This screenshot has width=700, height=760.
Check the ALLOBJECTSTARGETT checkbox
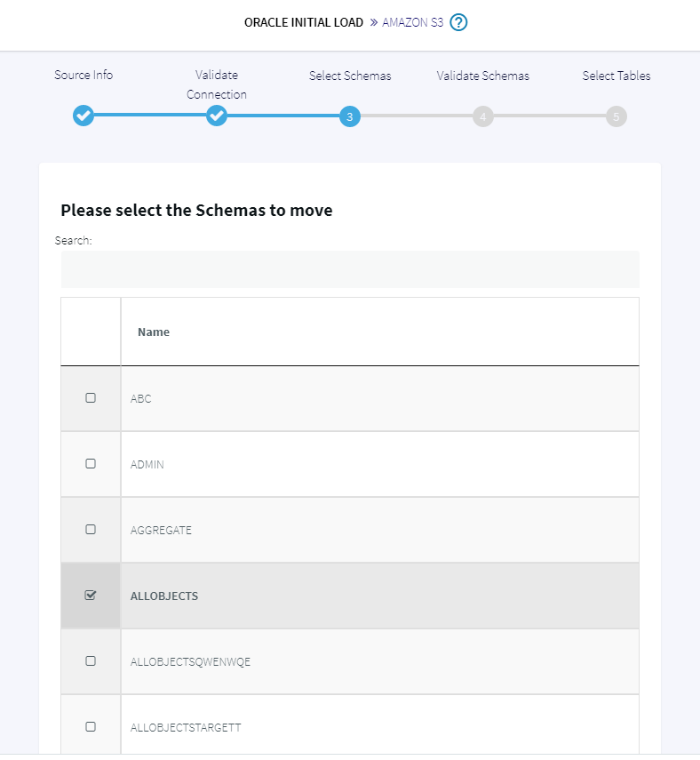point(91,726)
